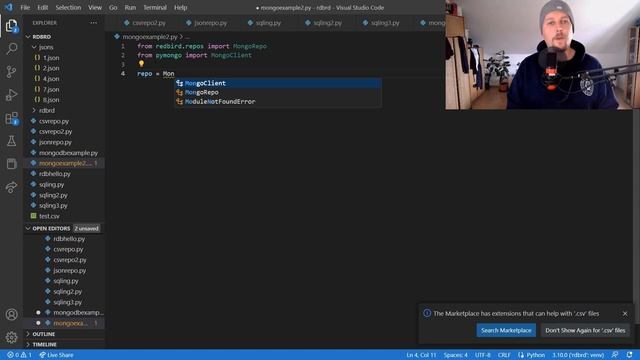Click the mongoexample2.py breadcrumb
The height and width of the screenshot is (360, 640).
[x=149, y=37]
